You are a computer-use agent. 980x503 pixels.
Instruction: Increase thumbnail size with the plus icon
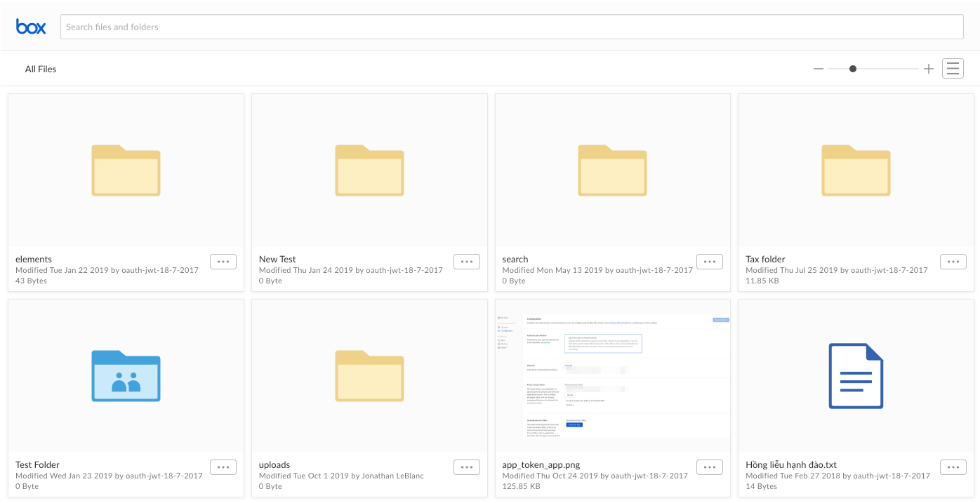[x=928, y=68]
